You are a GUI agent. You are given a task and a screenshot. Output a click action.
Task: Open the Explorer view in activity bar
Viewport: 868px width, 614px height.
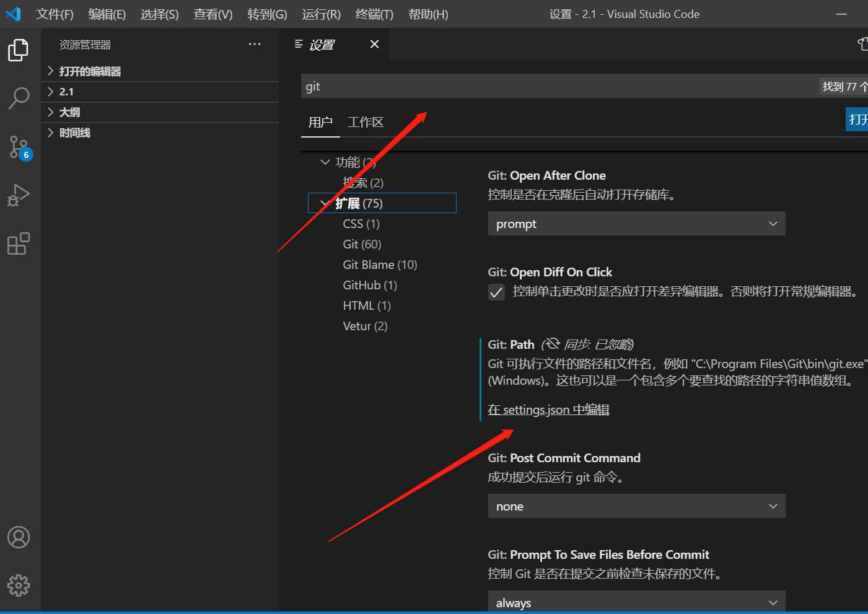pos(19,50)
